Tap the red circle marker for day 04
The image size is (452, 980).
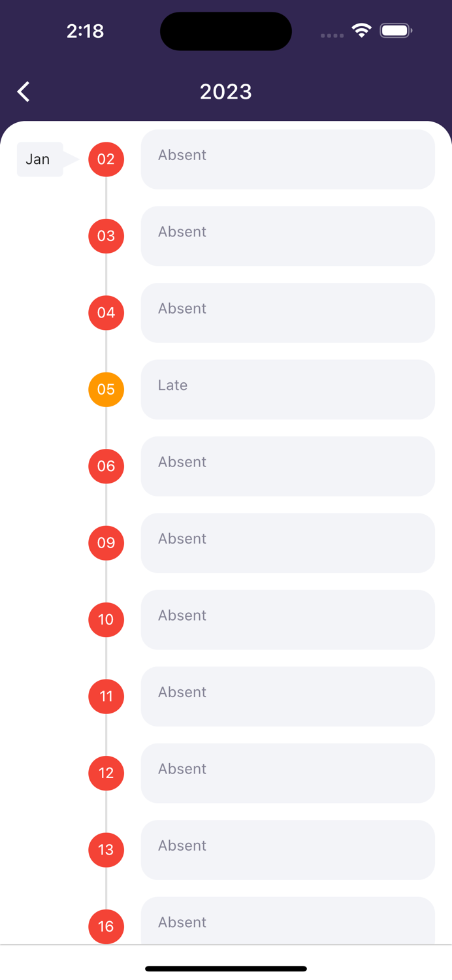106,313
